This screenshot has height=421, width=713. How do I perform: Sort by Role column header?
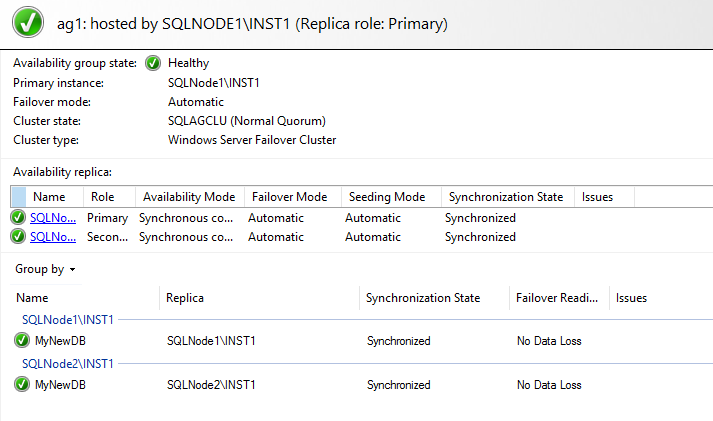coord(103,197)
